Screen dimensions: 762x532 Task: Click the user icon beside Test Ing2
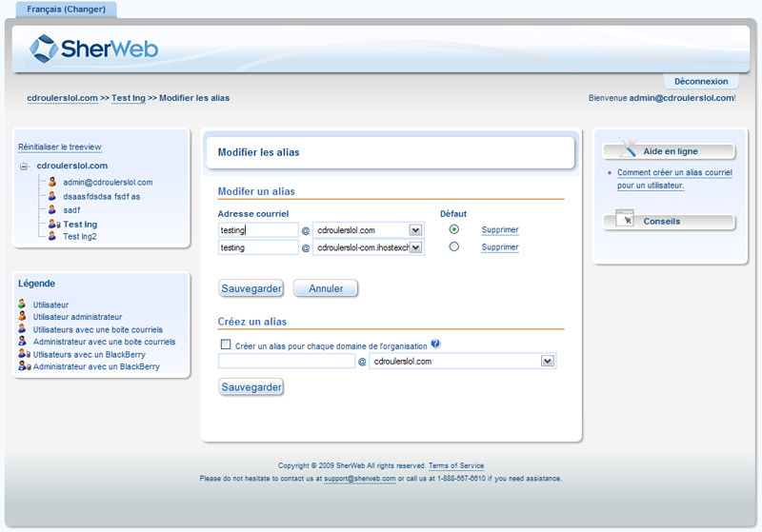[53, 236]
